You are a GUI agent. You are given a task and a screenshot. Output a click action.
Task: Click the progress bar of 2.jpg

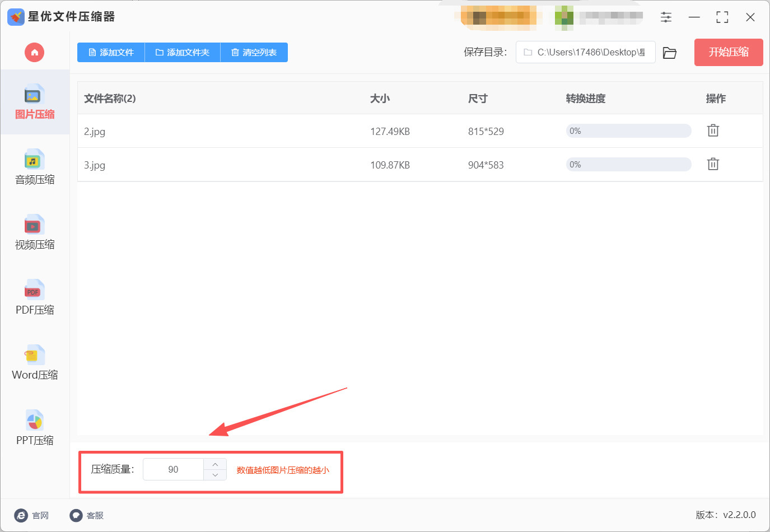coord(629,131)
